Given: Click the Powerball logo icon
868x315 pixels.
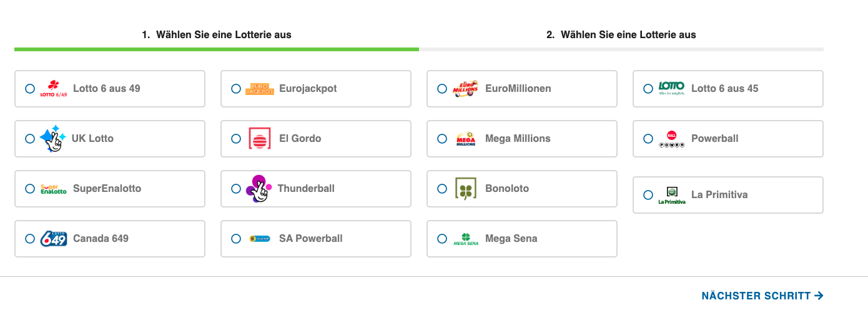Looking at the screenshot, I should tap(671, 139).
